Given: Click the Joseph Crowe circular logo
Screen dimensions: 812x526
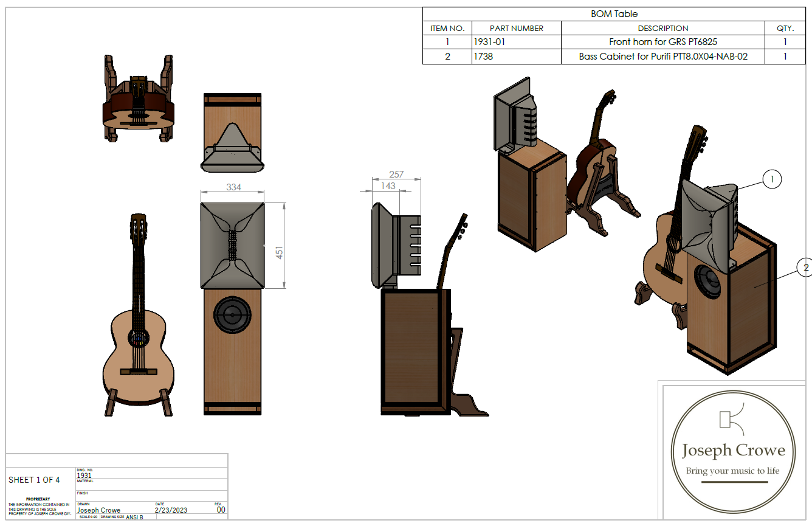Looking at the screenshot, I should click(733, 451).
